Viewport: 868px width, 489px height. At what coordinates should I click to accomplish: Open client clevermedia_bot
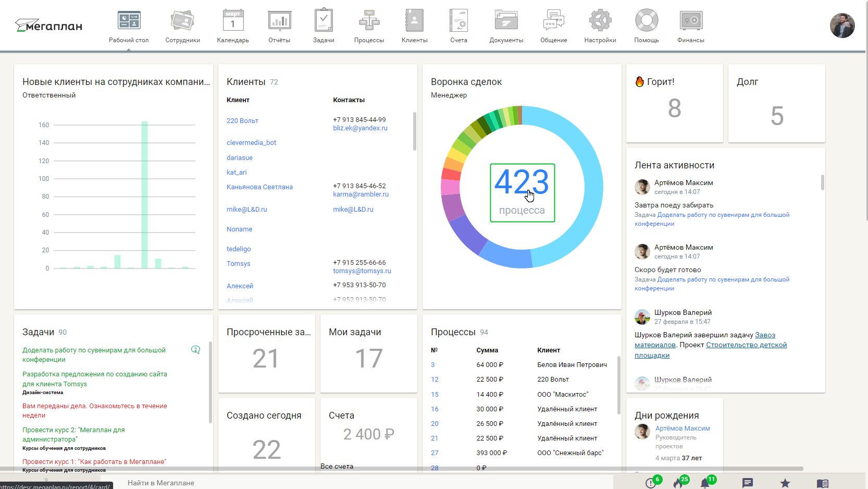(x=251, y=143)
